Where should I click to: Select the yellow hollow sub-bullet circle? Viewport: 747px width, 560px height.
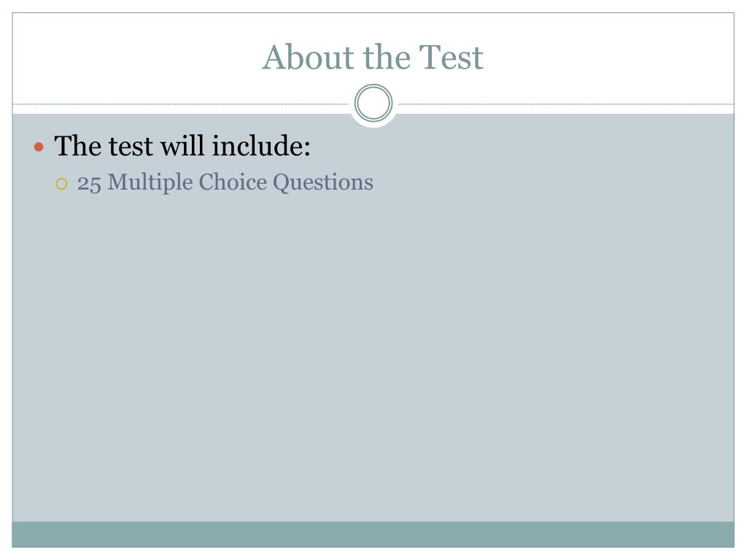click(61, 184)
